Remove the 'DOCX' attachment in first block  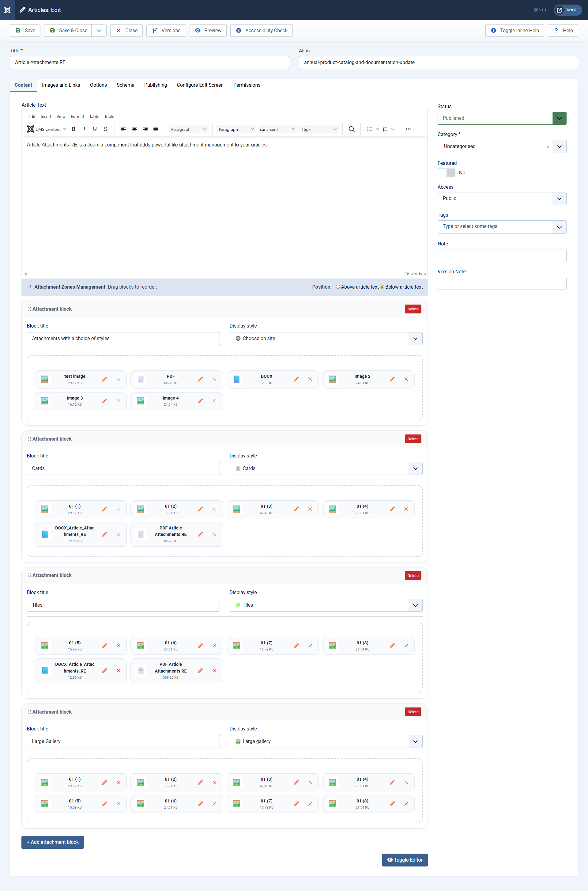tap(310, 379)
